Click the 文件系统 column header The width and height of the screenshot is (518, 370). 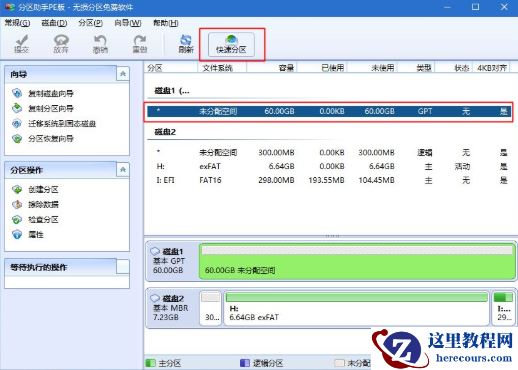pyautogui.click(x=222, y=68)
